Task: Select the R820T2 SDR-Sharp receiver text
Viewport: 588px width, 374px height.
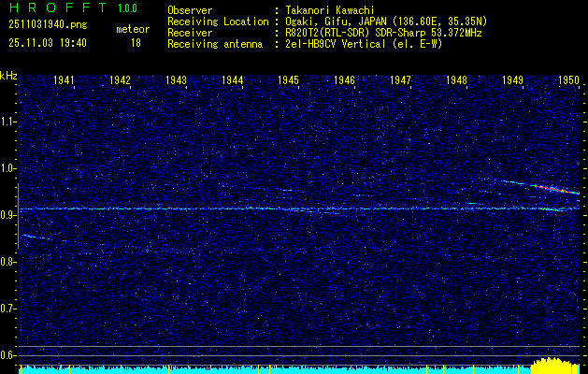Action: (376, 32)
